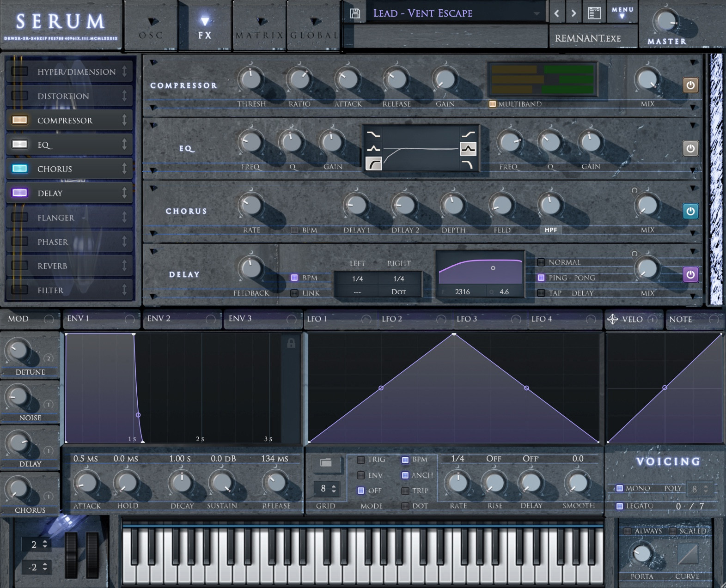The width and height of the screenshot is (726, 588).
Task: Enable the Delay Link checkbox
Action: point(294,293)
